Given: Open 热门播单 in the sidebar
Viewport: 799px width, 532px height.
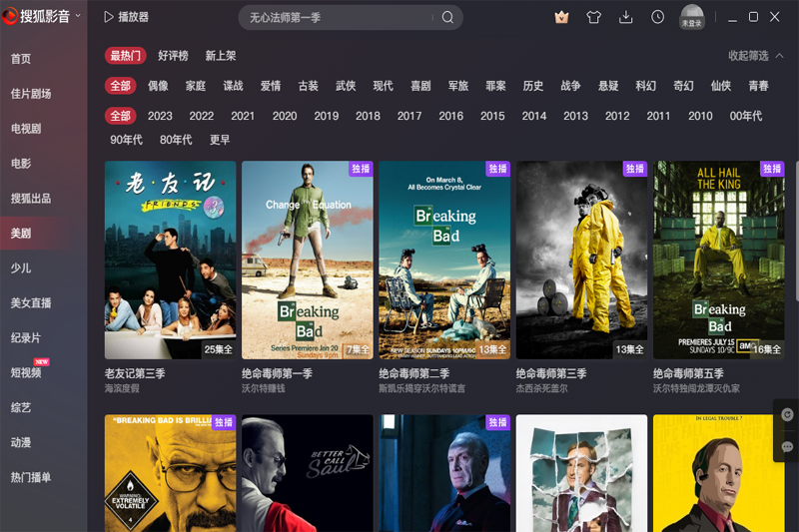Looking at the screenshot, I should tap(31, 477).
